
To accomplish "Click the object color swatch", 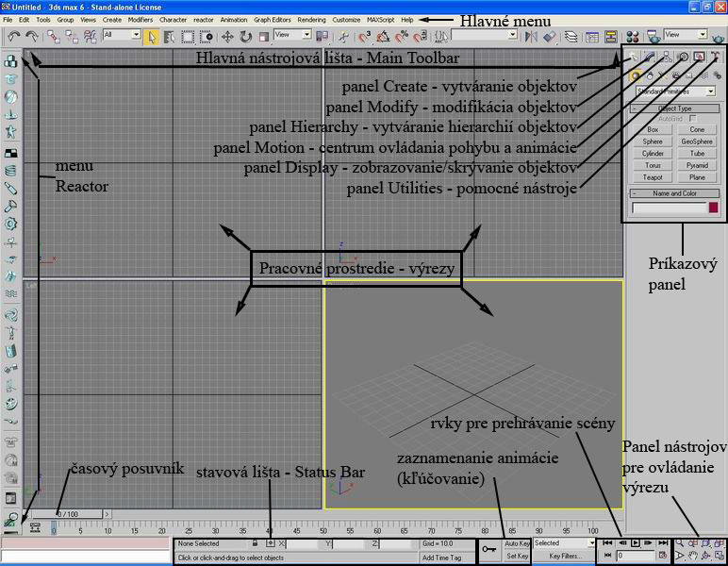I will pos(713,208).
